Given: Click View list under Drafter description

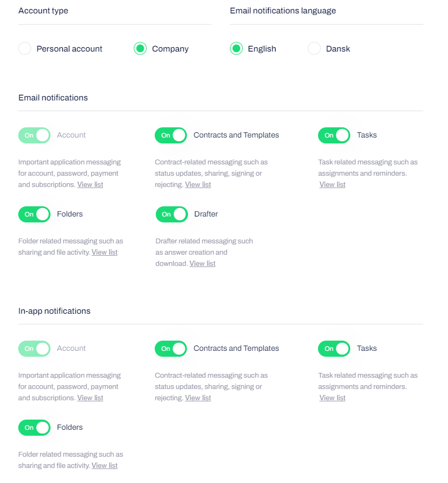Looking at the screenshot, I should coord(203,264).
